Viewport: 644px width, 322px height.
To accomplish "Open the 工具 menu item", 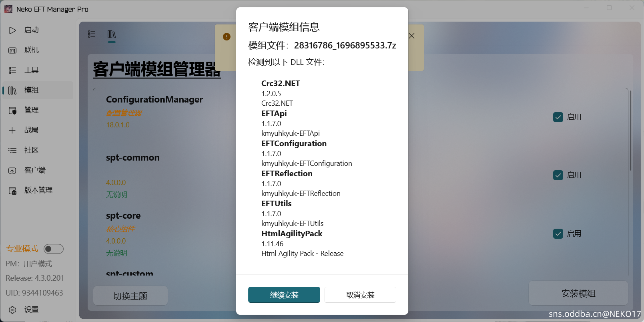I will 38,70.
